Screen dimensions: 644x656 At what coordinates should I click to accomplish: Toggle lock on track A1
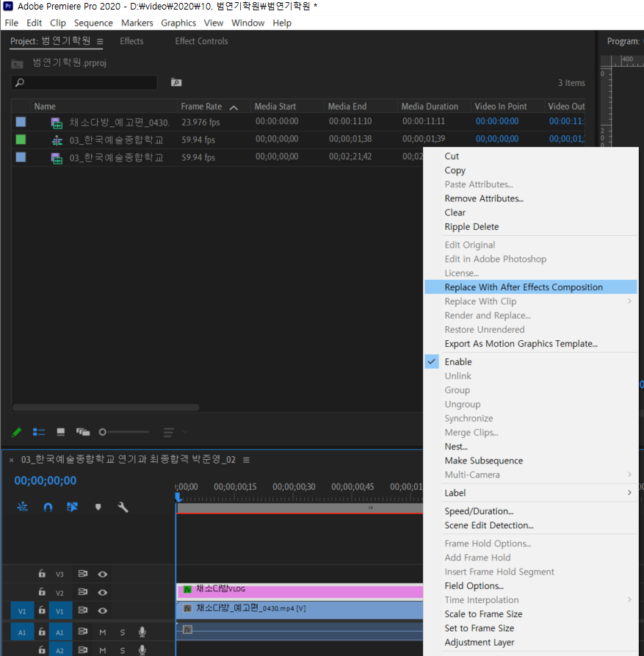[x=42, y=631]
